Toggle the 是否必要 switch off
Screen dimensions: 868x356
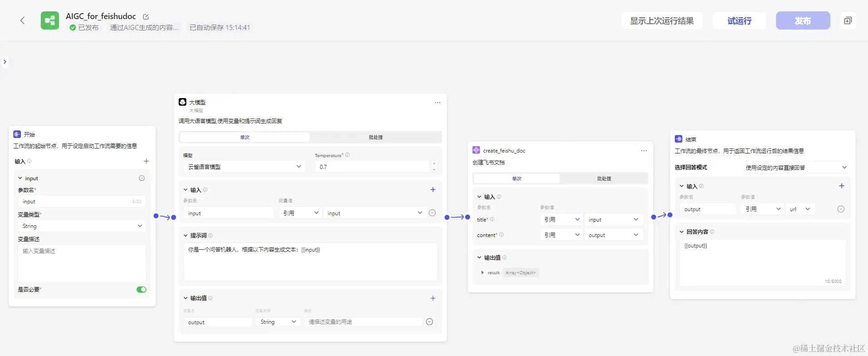(x=141, y=290)
